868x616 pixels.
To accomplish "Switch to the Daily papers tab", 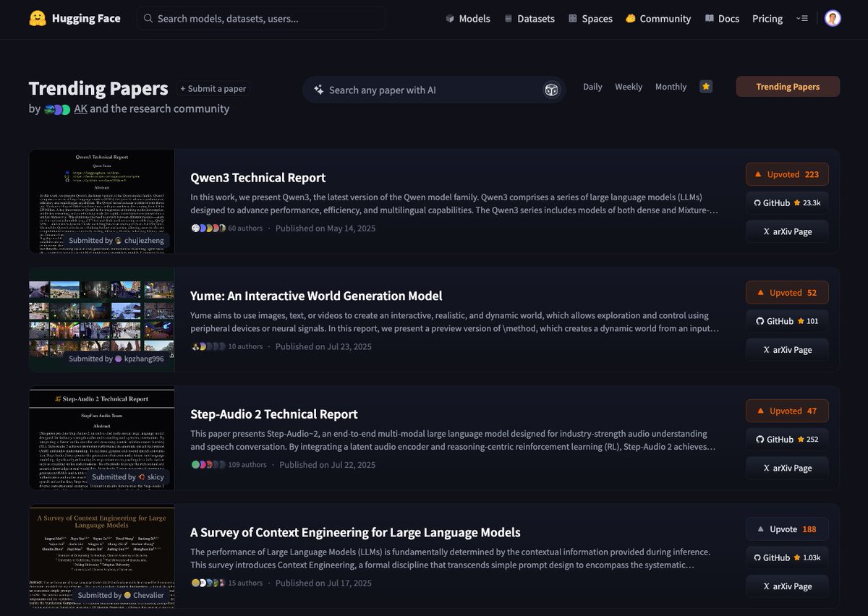I will [592, 86].
